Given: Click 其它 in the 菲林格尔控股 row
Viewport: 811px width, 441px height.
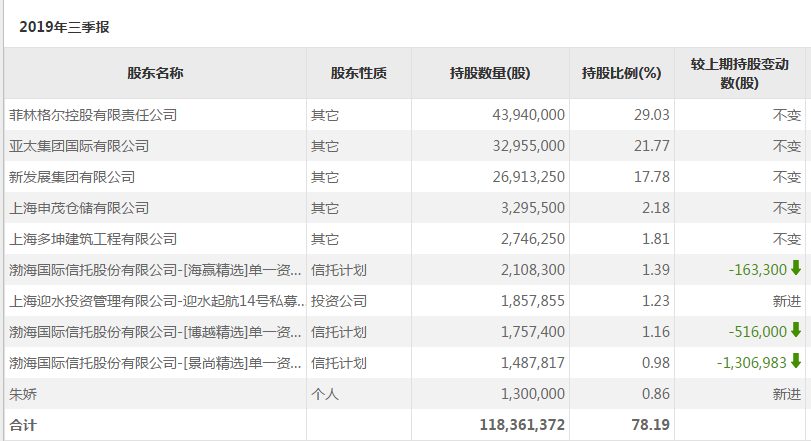Looking at the screenshot, I should tap(325, 115).
